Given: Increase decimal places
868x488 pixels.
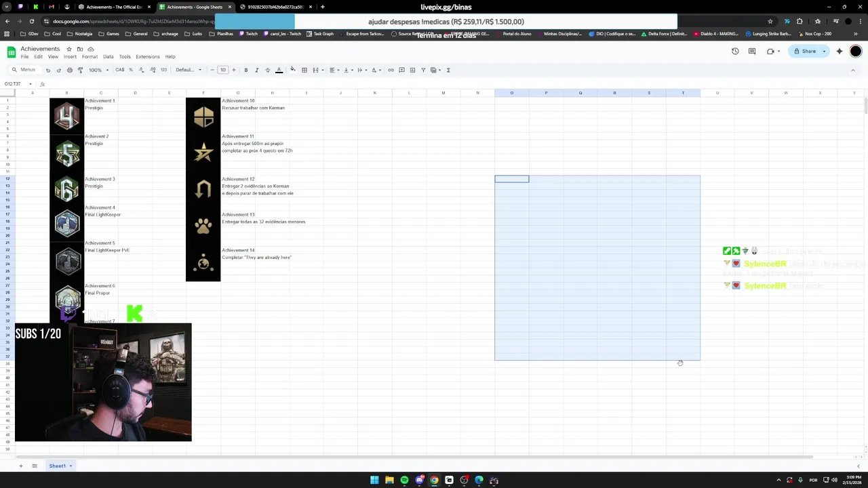Looking at the screenshot, I should (x=153, y=70).
